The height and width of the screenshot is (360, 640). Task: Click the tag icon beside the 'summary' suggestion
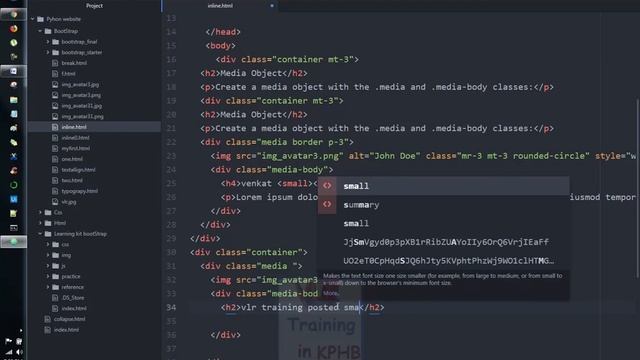pos(327,204)
